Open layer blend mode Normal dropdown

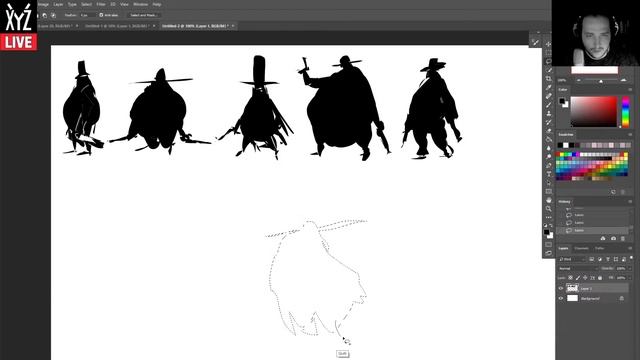click(x=578, y=269)
